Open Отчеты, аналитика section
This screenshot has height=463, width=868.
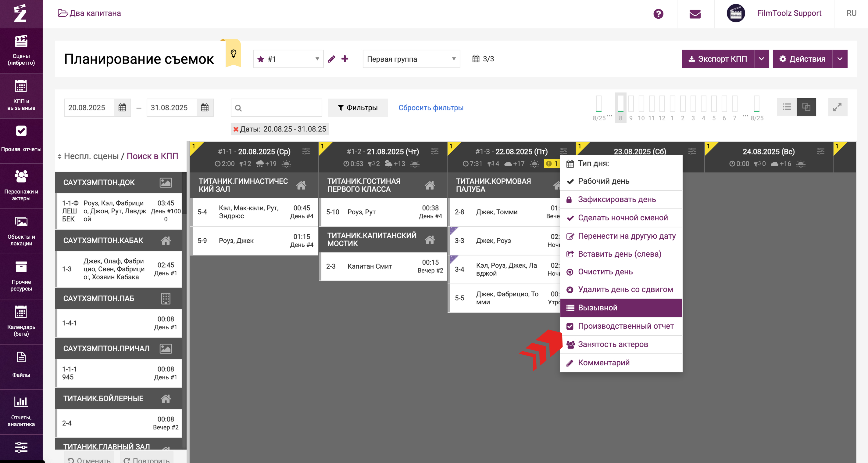pos(21,412)
